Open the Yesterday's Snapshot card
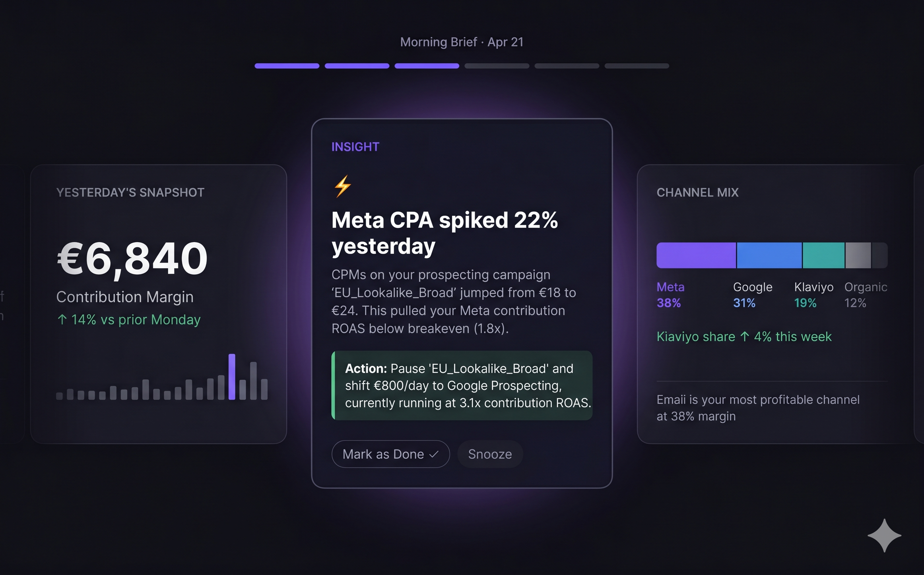This screenshot has height=575, width=924. click(x=158, y=304)
